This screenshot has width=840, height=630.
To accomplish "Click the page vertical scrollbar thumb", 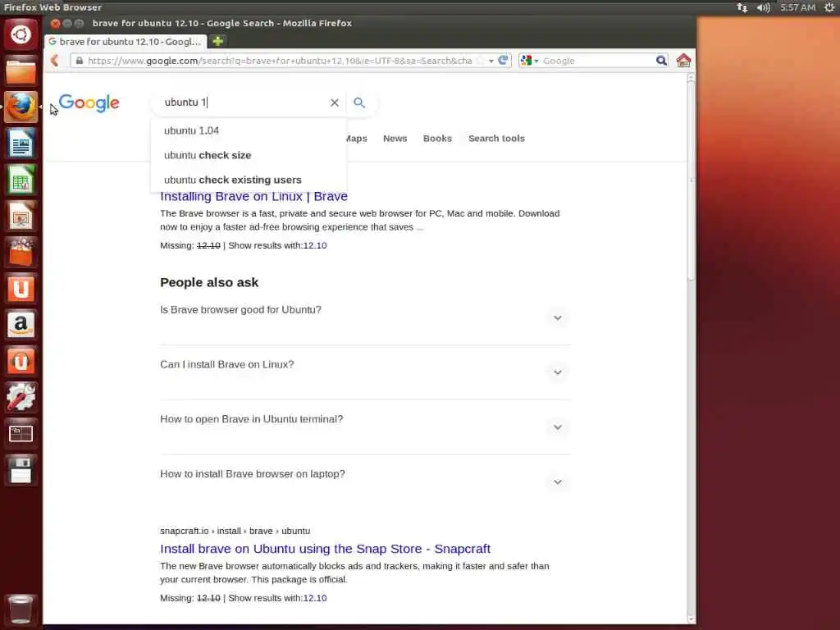I will click(691, 180).
